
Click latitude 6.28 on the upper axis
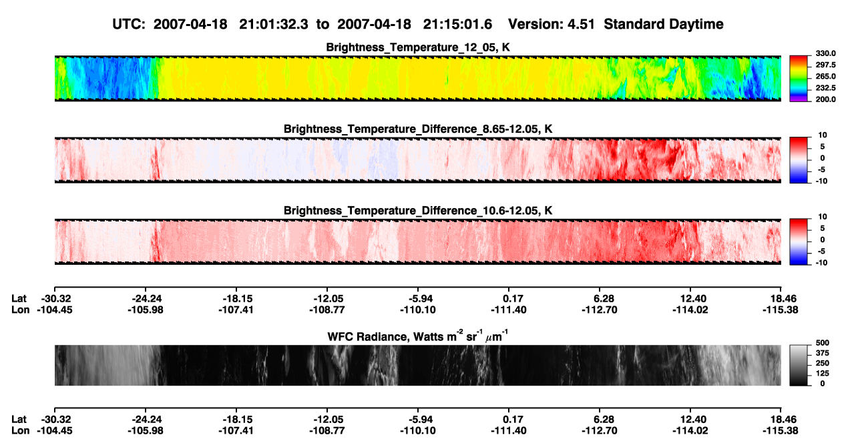click(603, 298)
